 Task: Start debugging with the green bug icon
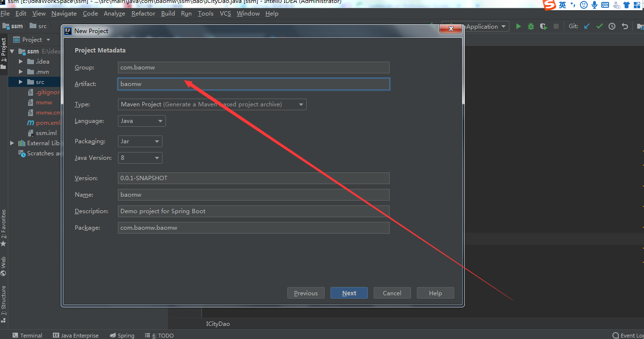(x=531, y=26)
